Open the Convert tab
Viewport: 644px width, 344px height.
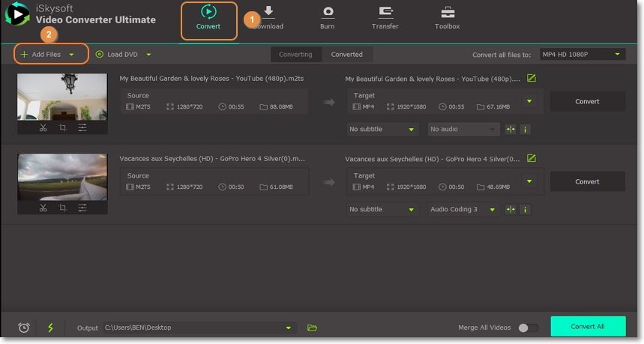(208, 20)
